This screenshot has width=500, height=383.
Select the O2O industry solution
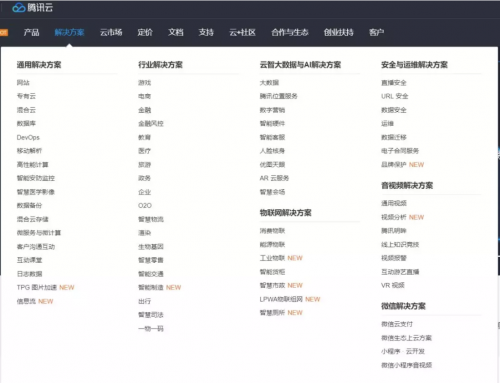point(145,206)
